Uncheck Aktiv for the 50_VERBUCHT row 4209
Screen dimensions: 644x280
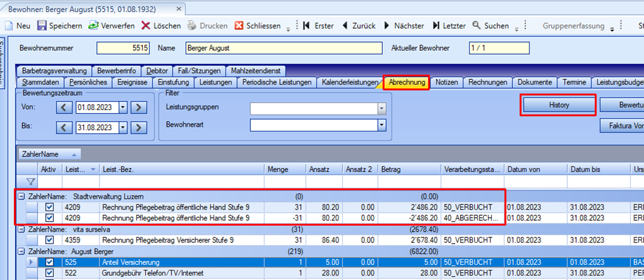pos(49,207)
